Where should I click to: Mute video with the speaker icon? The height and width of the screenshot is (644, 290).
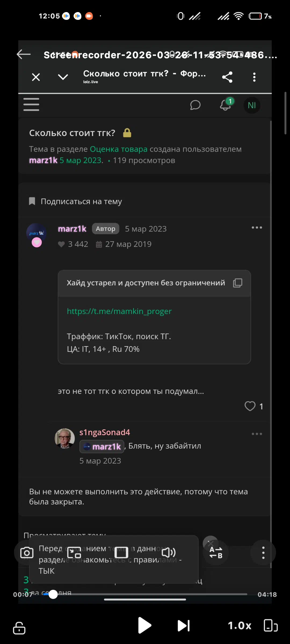pyautogui.click(x=168, y=553)
